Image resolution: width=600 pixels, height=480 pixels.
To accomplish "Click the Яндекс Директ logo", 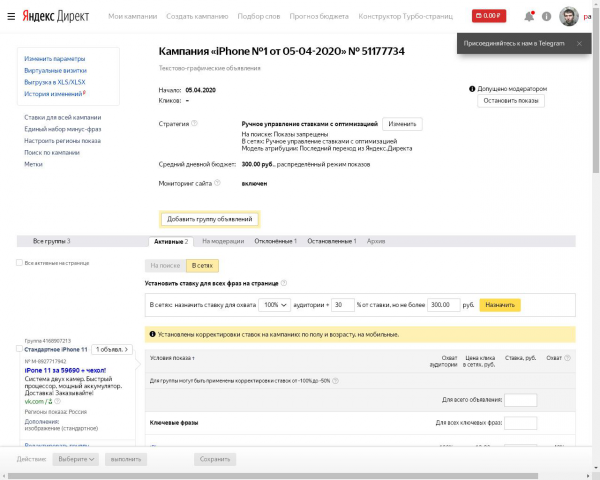I will pyautogui.click(x=55, y=16).
